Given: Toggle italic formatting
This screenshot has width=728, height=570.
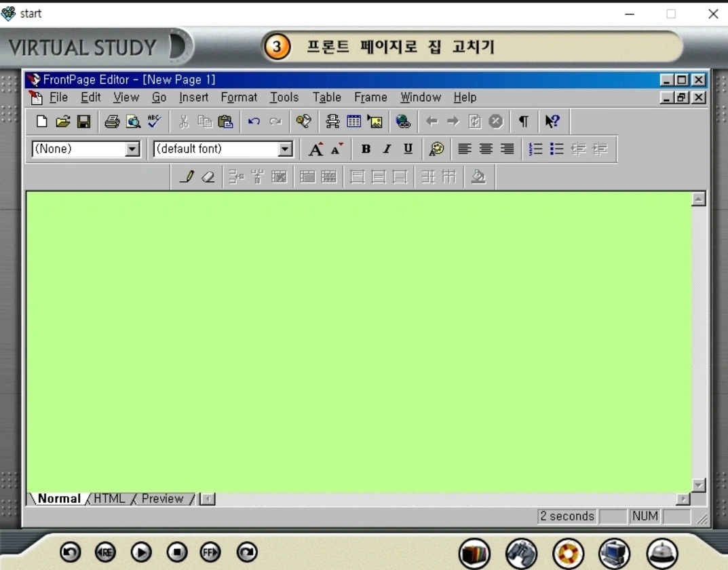Looking at the screenshot, I should [x=387, y=149].
